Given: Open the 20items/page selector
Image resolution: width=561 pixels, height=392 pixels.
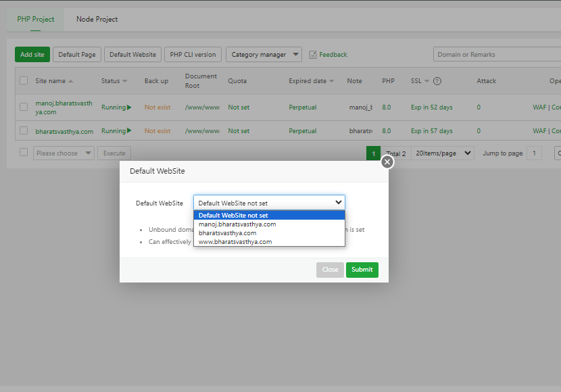Looking at the screenshot, I should [443, 153].
